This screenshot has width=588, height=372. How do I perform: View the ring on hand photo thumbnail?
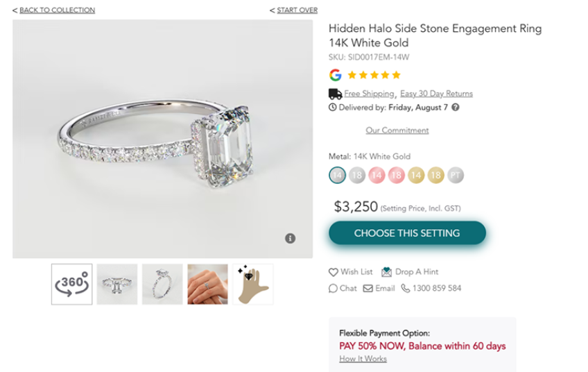click(x=207, y=284)
